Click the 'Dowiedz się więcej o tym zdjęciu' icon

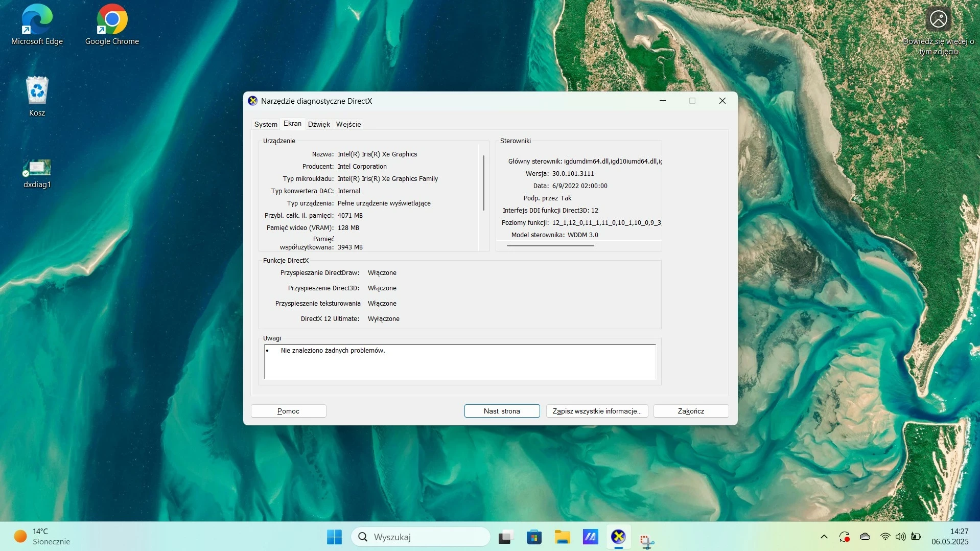coord(938,19)
